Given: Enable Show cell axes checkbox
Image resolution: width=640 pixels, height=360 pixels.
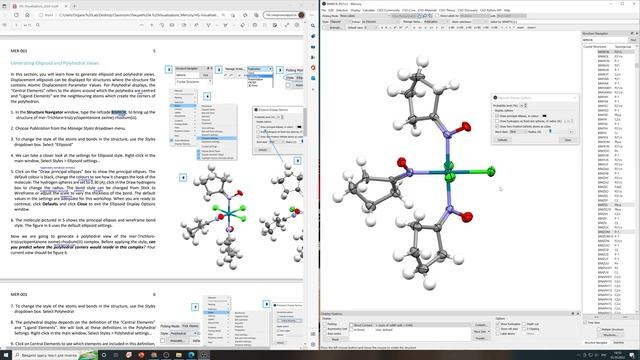Looking at the screenshot, I should (498, 329).
